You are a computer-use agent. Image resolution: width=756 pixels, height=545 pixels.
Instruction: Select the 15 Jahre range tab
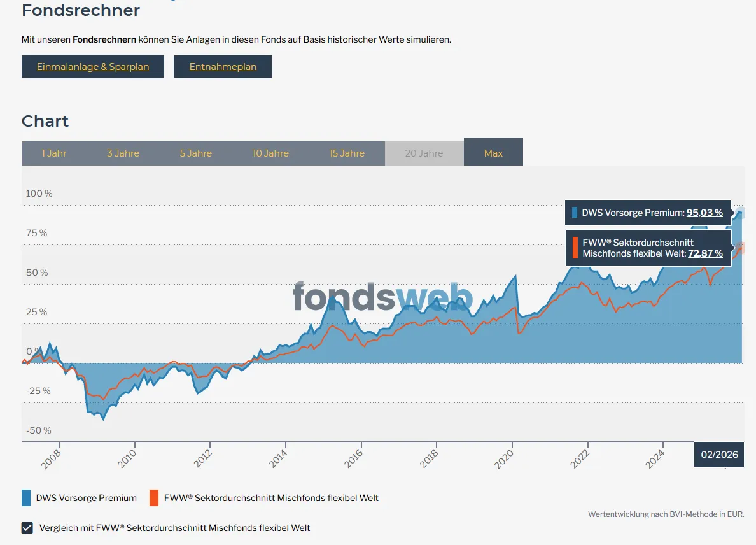pyautogui.click(x=347, y=153)
